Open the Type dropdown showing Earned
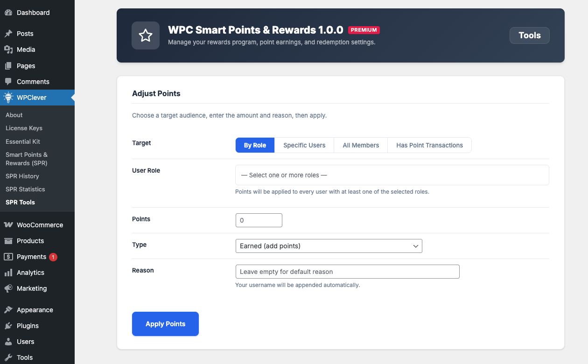The width and height of the screenshot is (588, 364). pyautogui.click(x=329, y=246)
